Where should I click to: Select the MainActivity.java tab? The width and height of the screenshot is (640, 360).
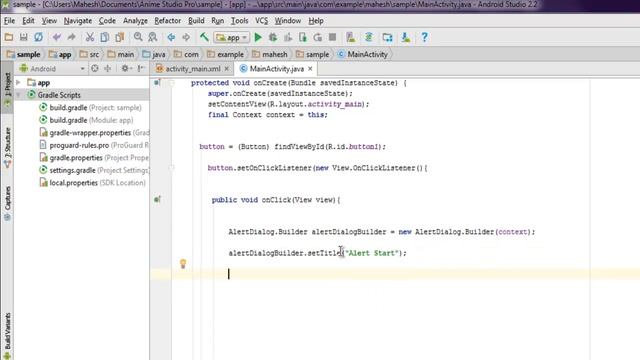tap(276, 69)
